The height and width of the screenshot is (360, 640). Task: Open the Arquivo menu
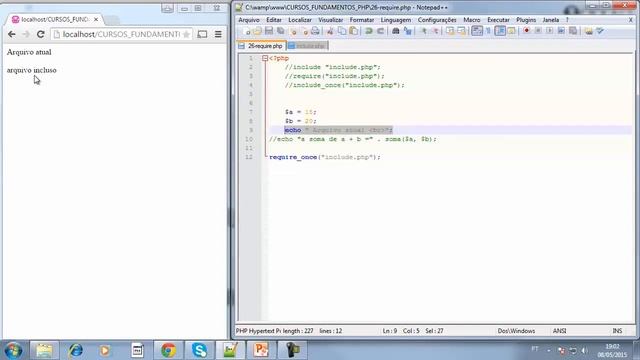pyautogui.click(x=249, y=20)
